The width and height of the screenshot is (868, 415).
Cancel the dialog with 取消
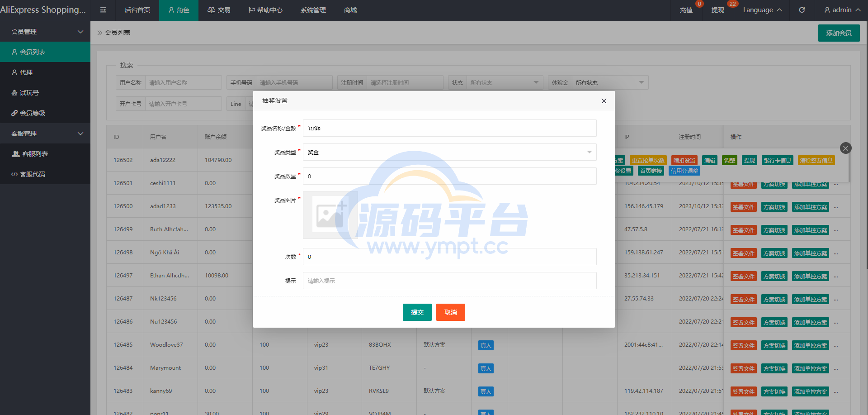pyautogui.click(x=451, y=312)
